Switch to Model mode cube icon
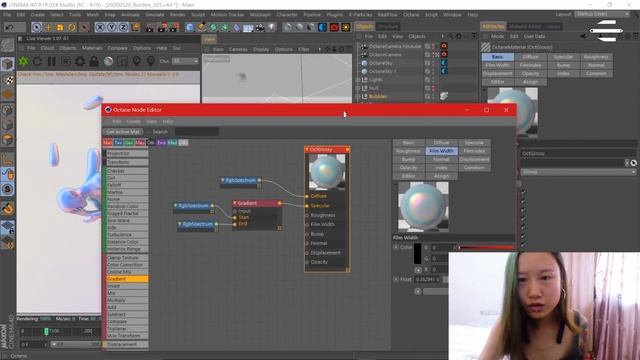Viewport: 640px width, 360px height. click(x=7, y=64)
